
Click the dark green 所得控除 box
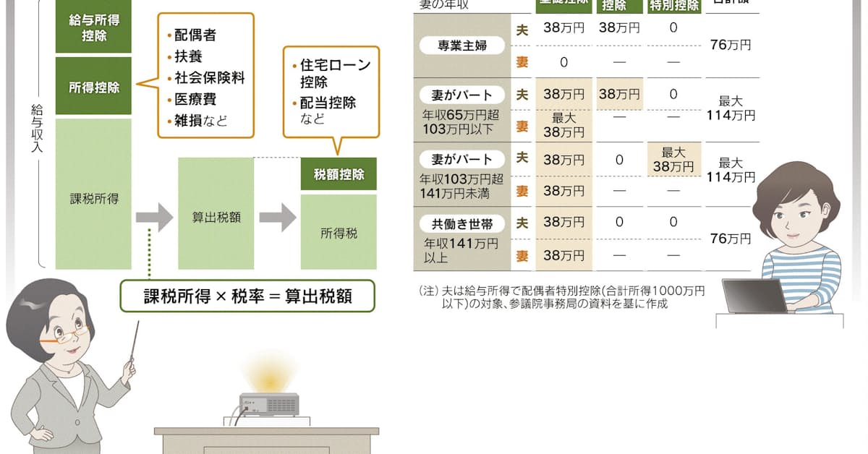[93, 87]
